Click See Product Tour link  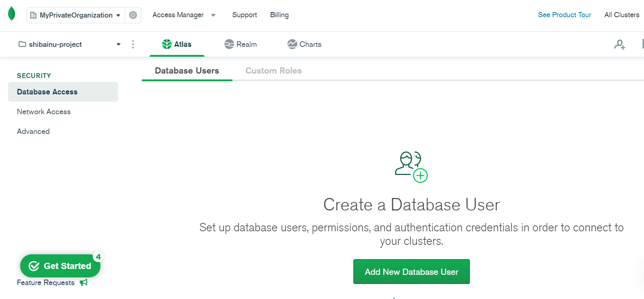point(564,15)
